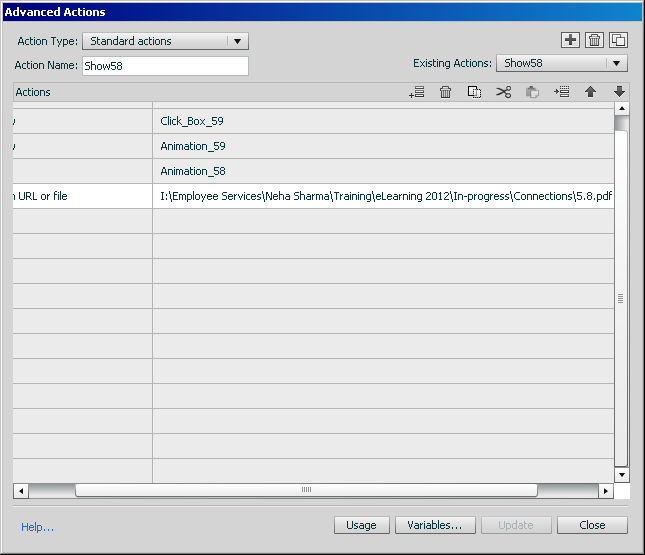Select the Click_Box_59 row
Viewport: 645px width, 555px height.
click(313, 121)
